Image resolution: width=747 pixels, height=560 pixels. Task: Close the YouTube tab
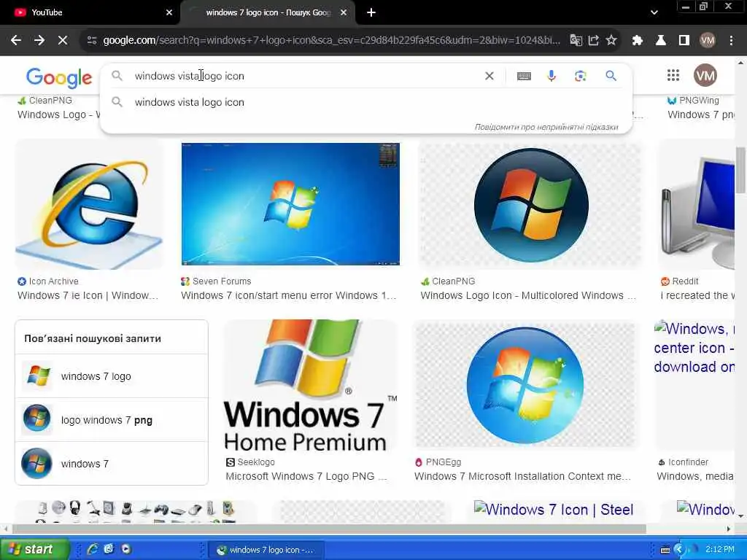click(x=169, y=13)
